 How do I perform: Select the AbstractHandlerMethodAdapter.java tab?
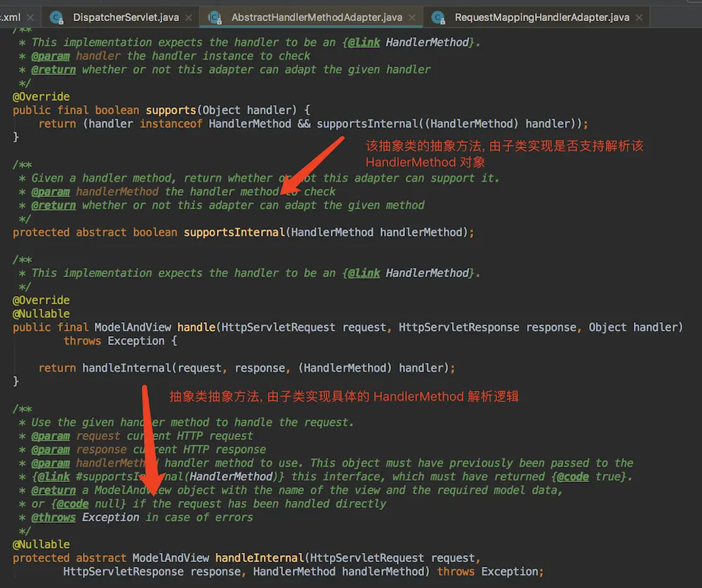317,17
